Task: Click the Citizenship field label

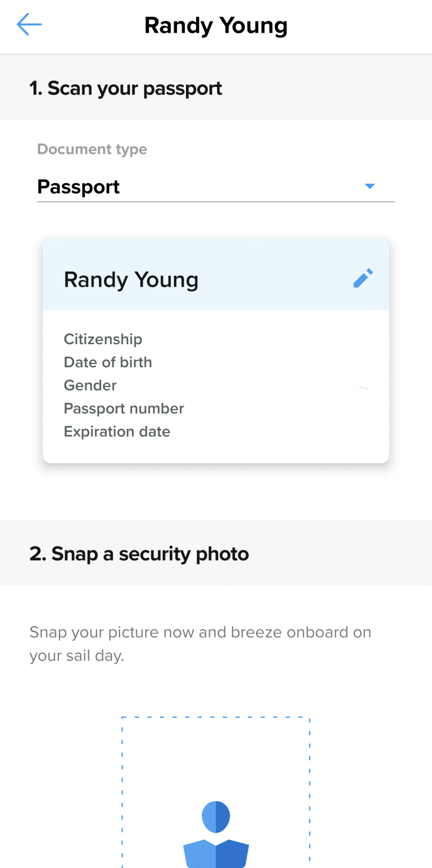Action: tap(102, 339)
